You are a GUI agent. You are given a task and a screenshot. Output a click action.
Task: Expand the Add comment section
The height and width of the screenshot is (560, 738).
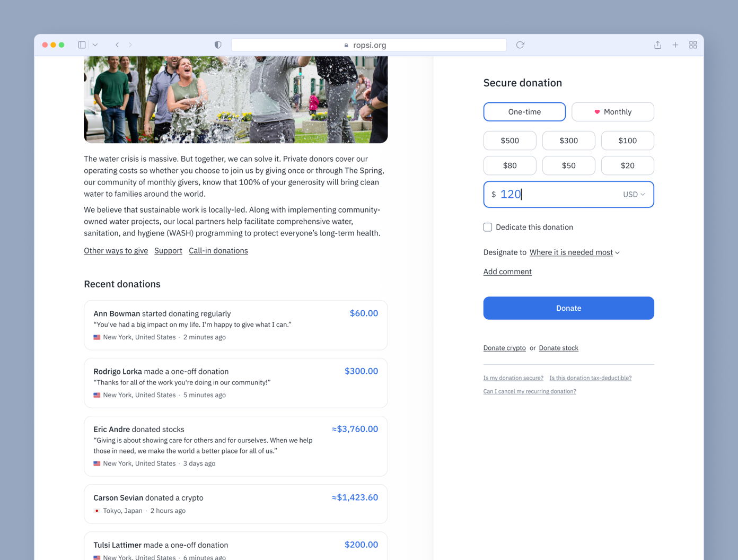pos(507,272)
